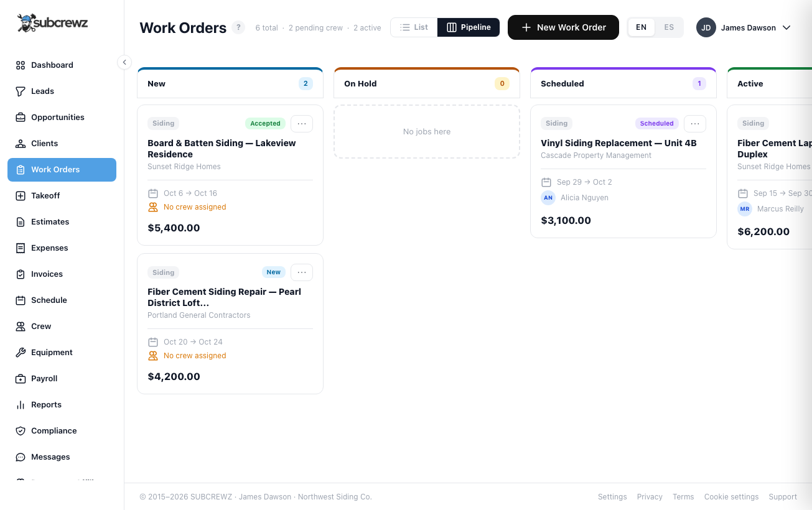Open the Privacy footer link
812x510 pixels.
click(x=650, y=497)
